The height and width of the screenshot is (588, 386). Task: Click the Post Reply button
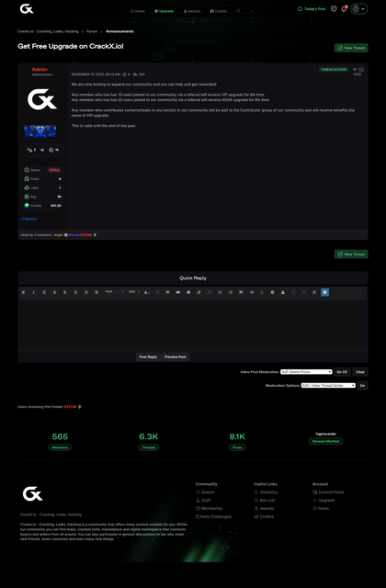[x=148, y=356]
